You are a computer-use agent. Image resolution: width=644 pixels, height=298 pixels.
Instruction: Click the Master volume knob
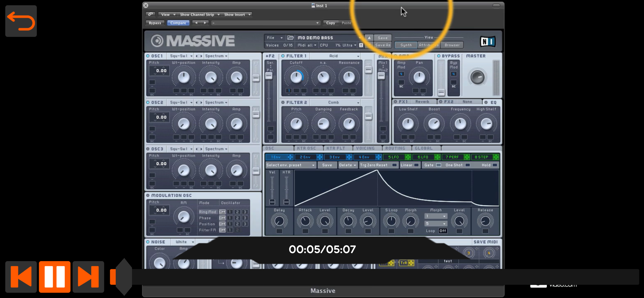coord(477,77)
